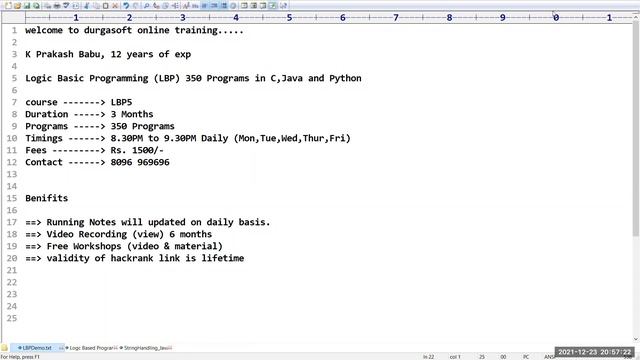Click the 'course -------> LBP5' line
Screen dimensions: 640x360
coord(79,102)
